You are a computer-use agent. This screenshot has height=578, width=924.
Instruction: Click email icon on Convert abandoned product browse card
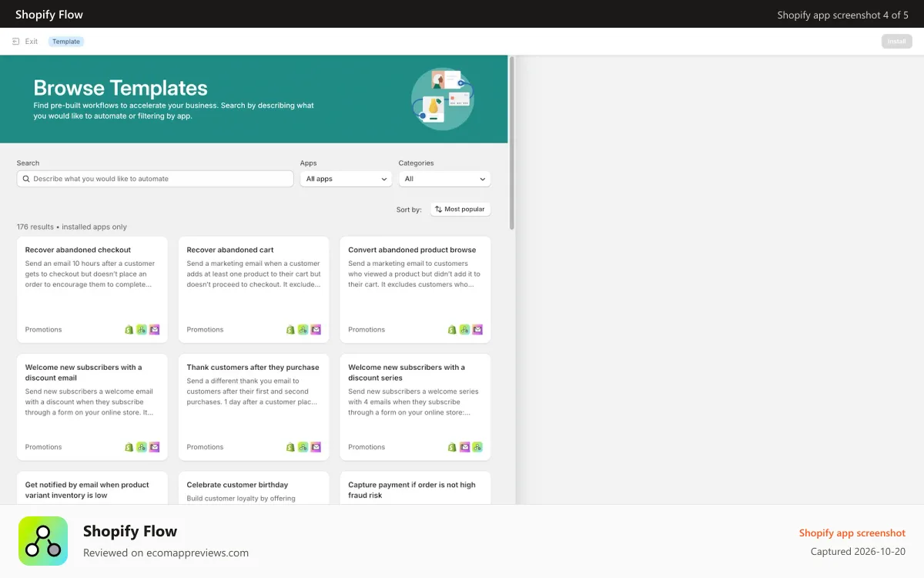[477, 330]
